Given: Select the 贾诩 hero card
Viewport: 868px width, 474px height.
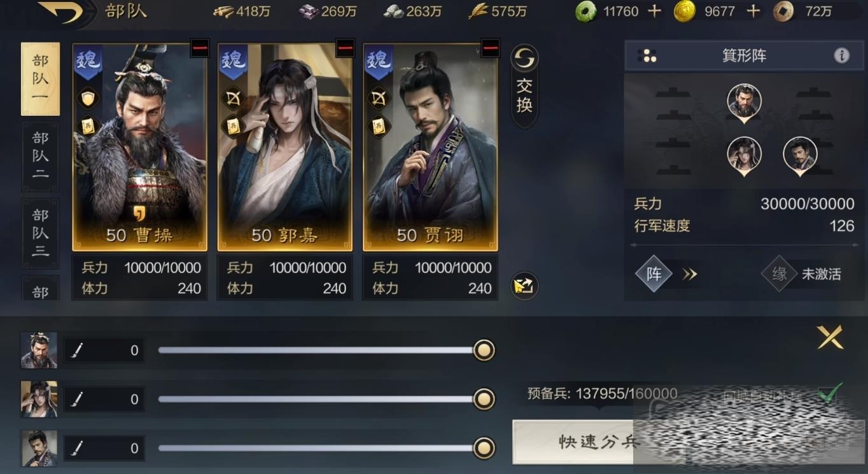Looking at the screenshot, I should [x=430, y=147].
